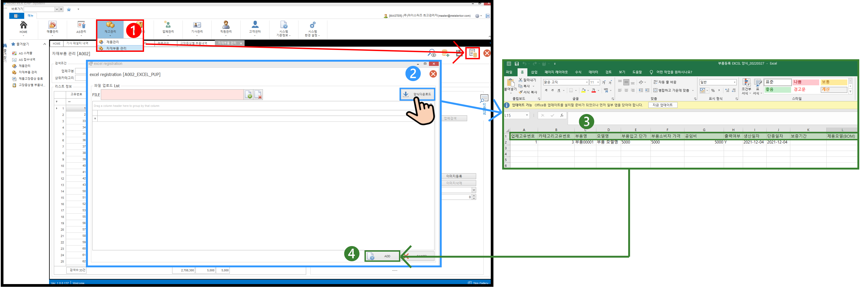Open the Excel Name Box dropdown L15
The height and width of the screenshot is (287, 868).
click(x=527, y=116)
